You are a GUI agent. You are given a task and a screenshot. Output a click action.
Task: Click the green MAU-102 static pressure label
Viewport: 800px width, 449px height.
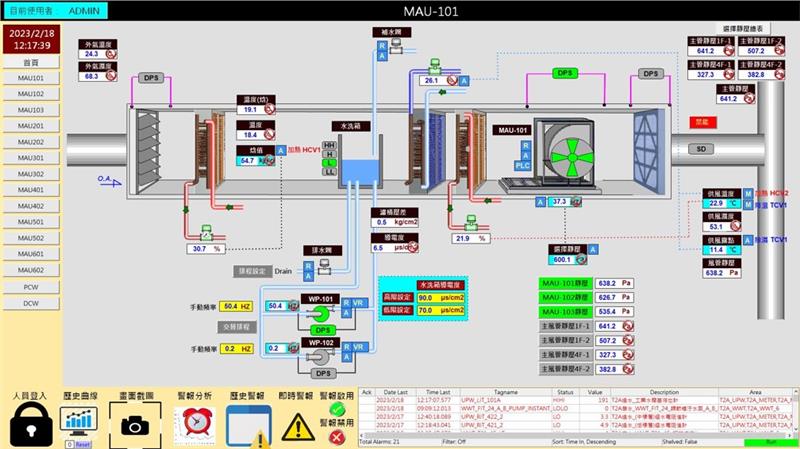pos(565,297)
